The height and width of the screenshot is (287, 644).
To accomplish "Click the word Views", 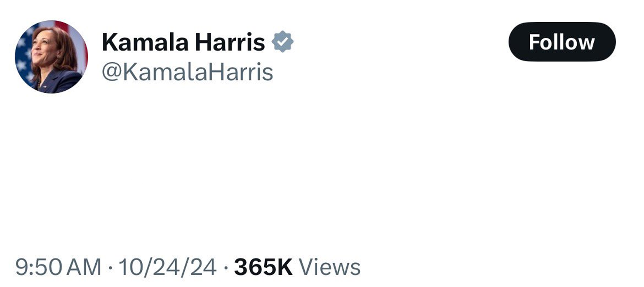I will click(330, 267).
